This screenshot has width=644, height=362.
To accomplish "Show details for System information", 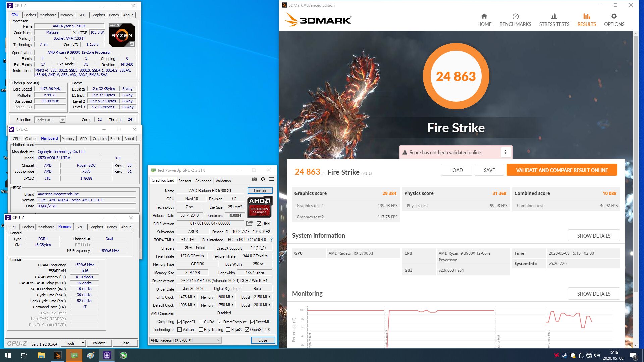I will (x=593, y=236).
